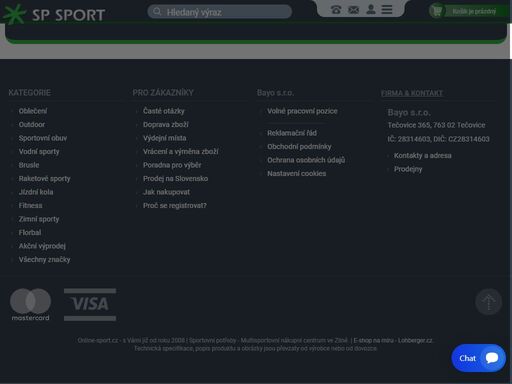Click the shopping cart icon
The height and width of the screenshot is (384, 512).
coord(437,11)
